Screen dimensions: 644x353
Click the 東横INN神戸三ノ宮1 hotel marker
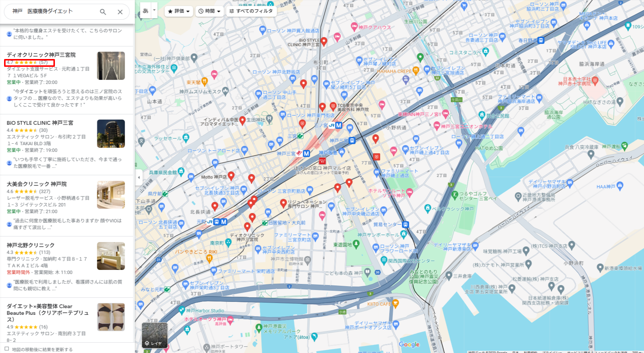(x=446, y=114)
